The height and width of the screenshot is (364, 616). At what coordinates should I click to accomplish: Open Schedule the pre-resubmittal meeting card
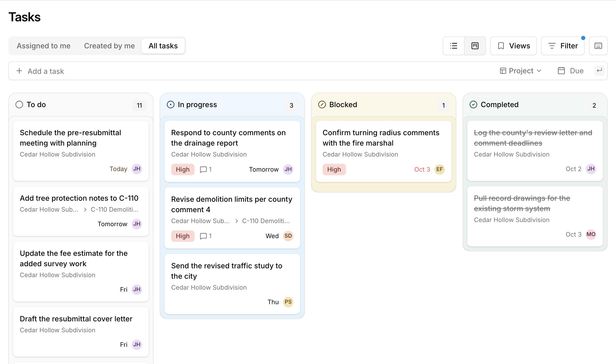(81, 151)
